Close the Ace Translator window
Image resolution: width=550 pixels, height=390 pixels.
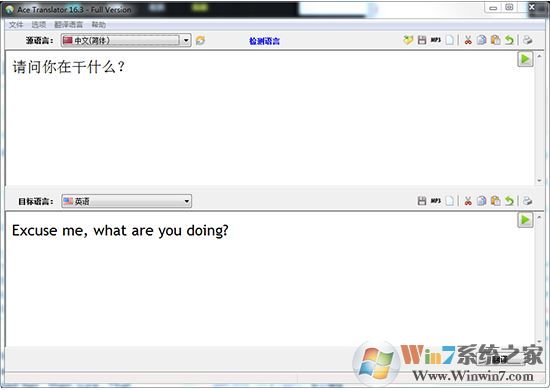[532, 7]
